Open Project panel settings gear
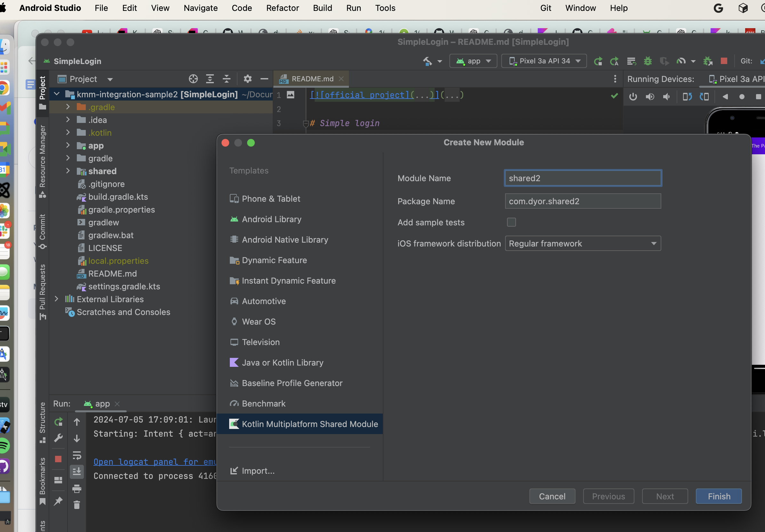This screenshot has height=532, width=765. coord(247,79)
